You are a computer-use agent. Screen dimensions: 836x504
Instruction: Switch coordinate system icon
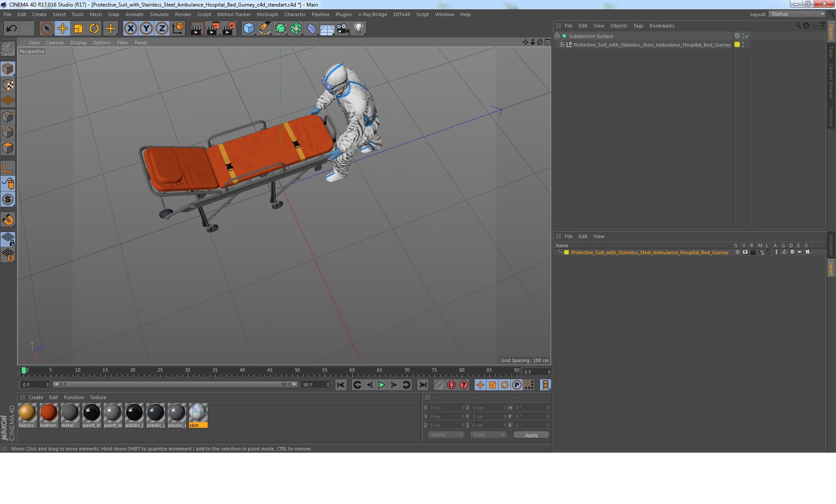(178, 29)
